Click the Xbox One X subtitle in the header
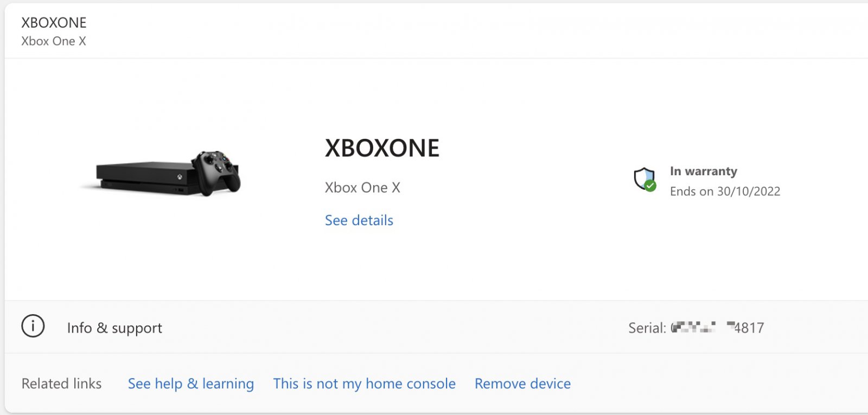Screen dimensions: 868x415 54,41
